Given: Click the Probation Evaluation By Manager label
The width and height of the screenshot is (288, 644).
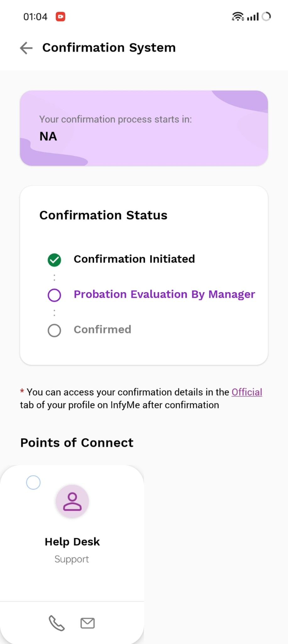Looking at the screenshot, I should [164, 294].
